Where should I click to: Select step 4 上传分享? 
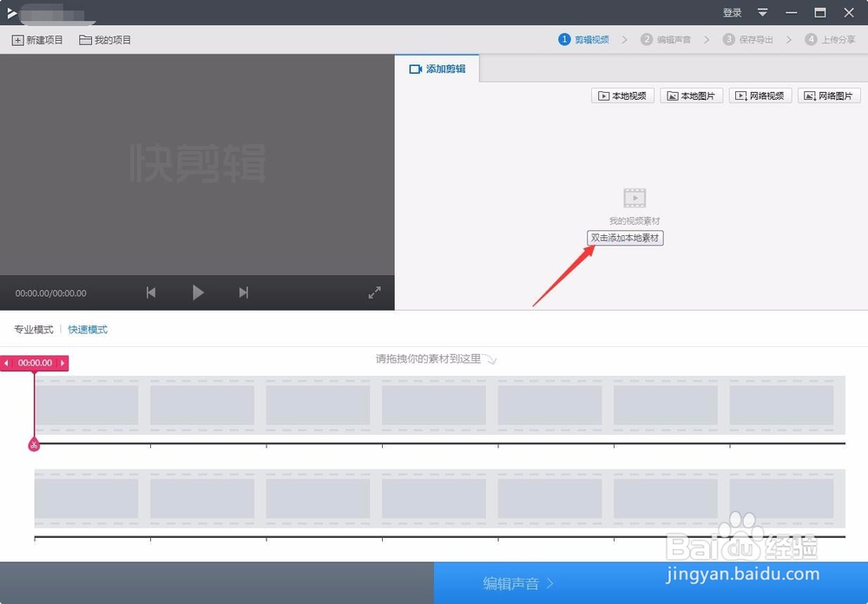click(x=832, y=39)
